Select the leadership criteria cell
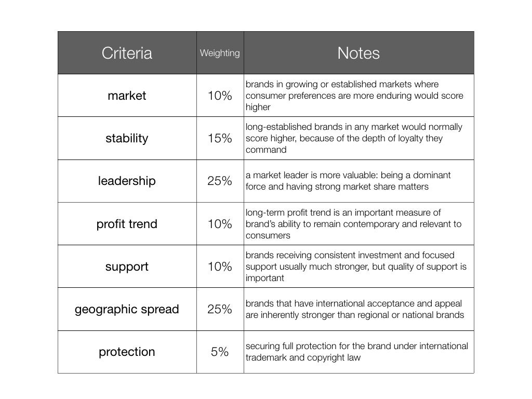This screenshot has width=532, height=399. (x=127, y=181)
